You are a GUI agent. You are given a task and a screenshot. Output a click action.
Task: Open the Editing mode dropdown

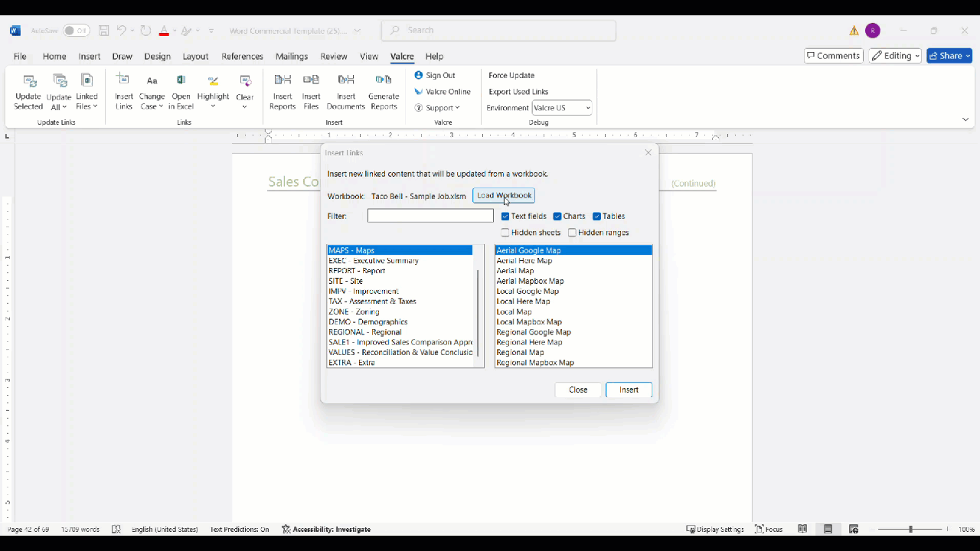[894, 56]
